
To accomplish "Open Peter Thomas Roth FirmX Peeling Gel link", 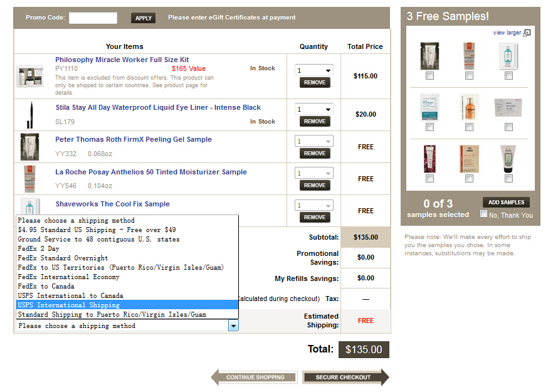I will click(134, 139).
